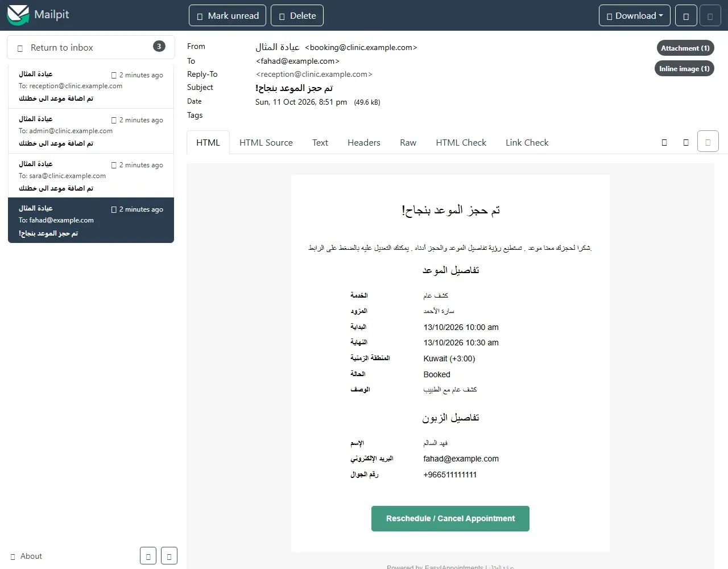Click Reschedule / Cancel Appointment button
The image size is (728, 569).
[450, 519]
